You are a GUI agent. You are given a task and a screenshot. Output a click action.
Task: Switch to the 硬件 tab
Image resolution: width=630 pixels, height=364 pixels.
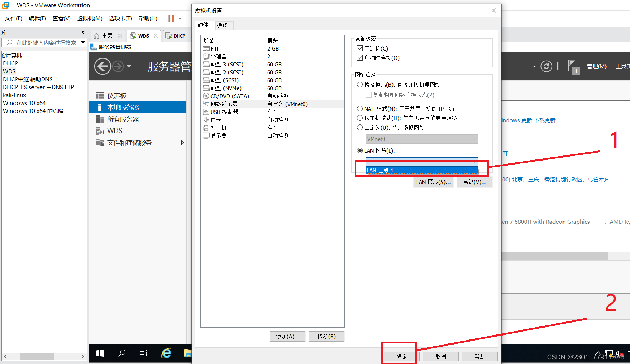(x=203, y=25)
